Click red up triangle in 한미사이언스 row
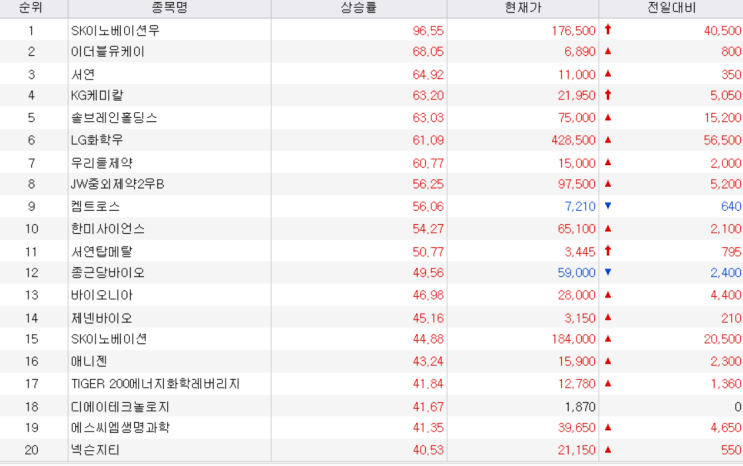This screenshot has width=743, height=466. click(608, 228)
